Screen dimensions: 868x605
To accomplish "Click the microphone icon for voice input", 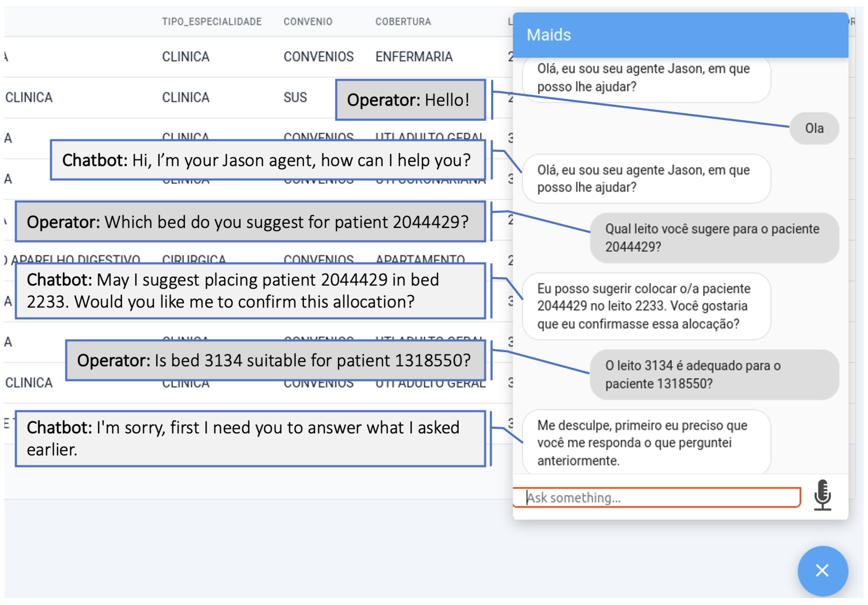I will pos(822,495).
